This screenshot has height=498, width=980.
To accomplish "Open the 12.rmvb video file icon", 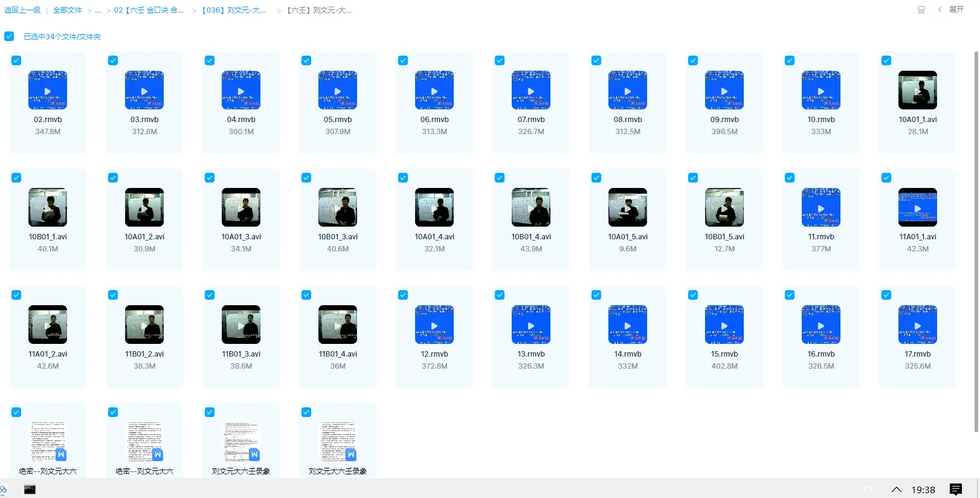I will pos(434,325).
